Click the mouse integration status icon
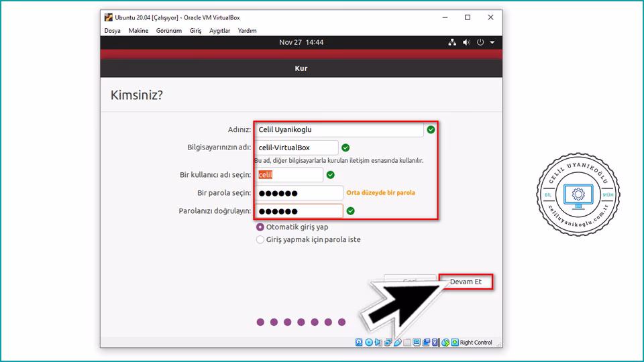 [445, 343]
